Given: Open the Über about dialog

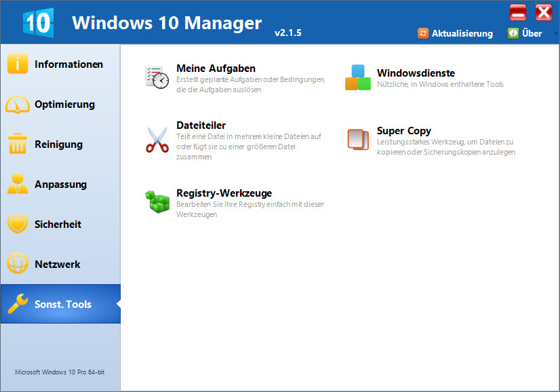Looking at the screenshot, I should pyautogui.click(x=525, y=33).
